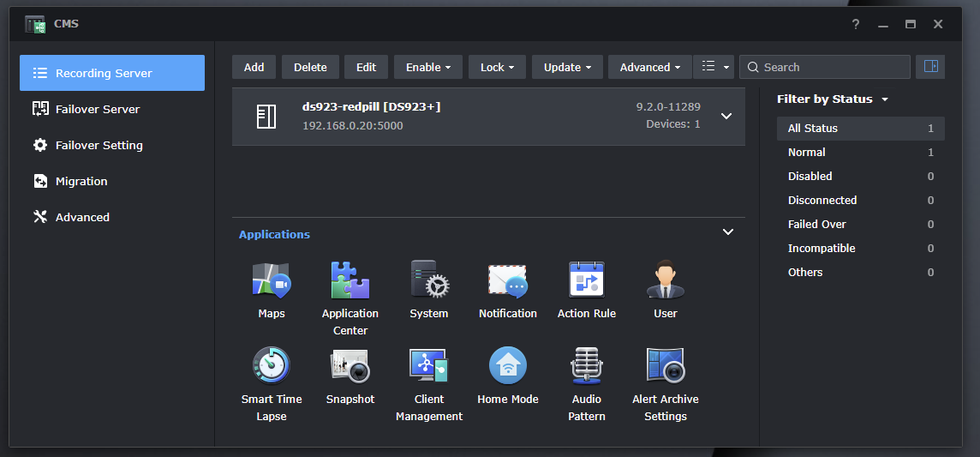Open the Maps application icon

click(272, 280)
